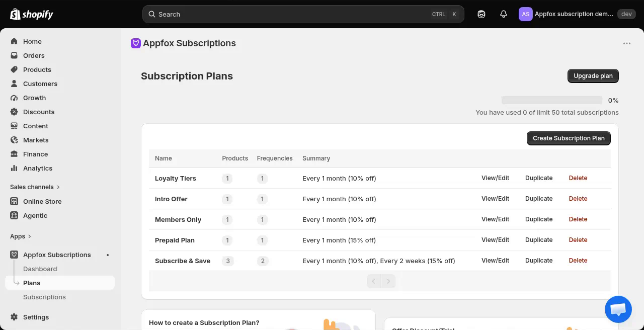Delete the Subscribe & Save plan
644x330 pixels.
click(578, 261)
